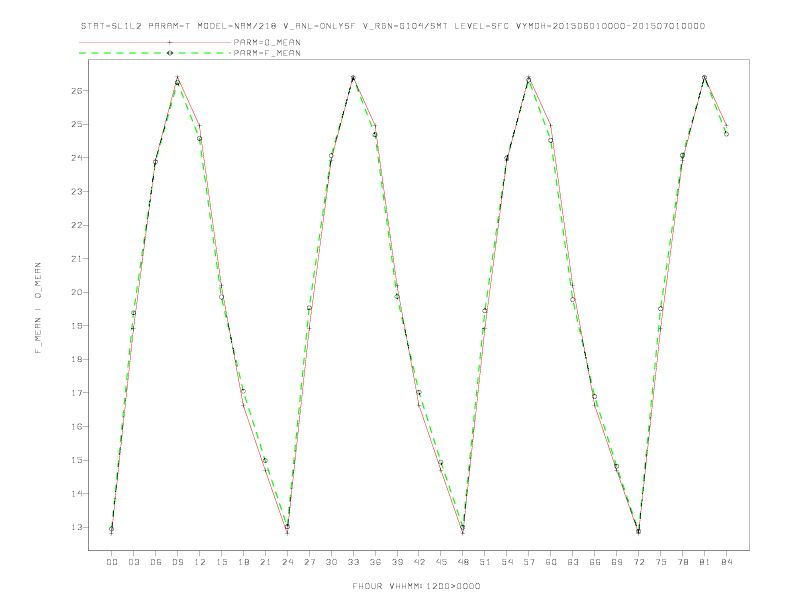
Task: Click the red solid O_MEAN legend line sample
Action: [x=155, y=42]
